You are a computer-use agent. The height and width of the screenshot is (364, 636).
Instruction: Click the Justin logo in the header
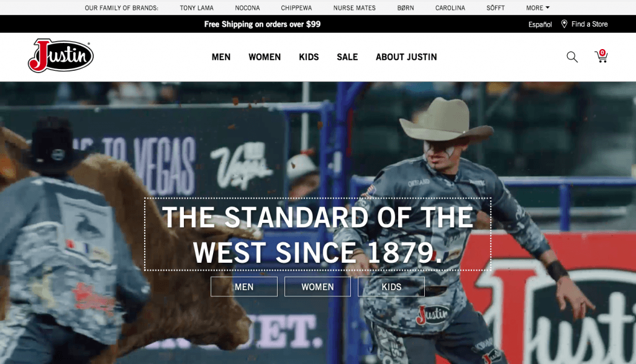point(61,56)
